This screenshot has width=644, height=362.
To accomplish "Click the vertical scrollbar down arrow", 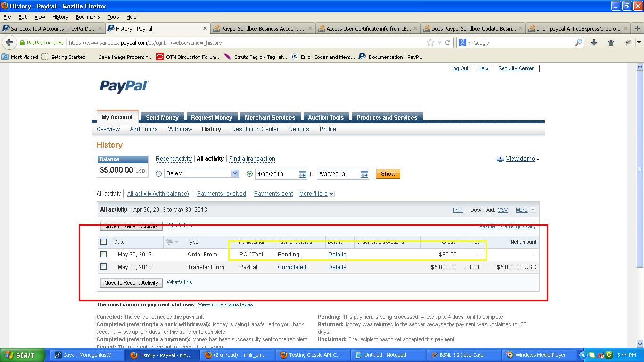I will click(x=640, y=344).
